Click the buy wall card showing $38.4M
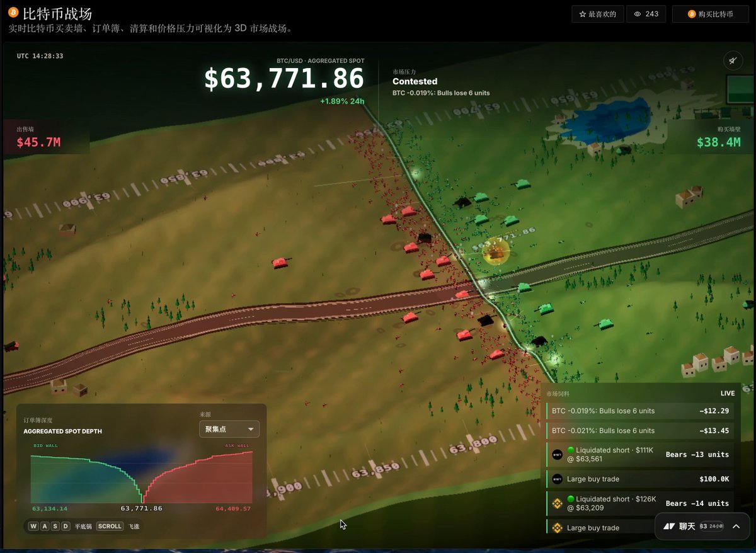This screenshot has height=553, width=756. click(711, 137)
